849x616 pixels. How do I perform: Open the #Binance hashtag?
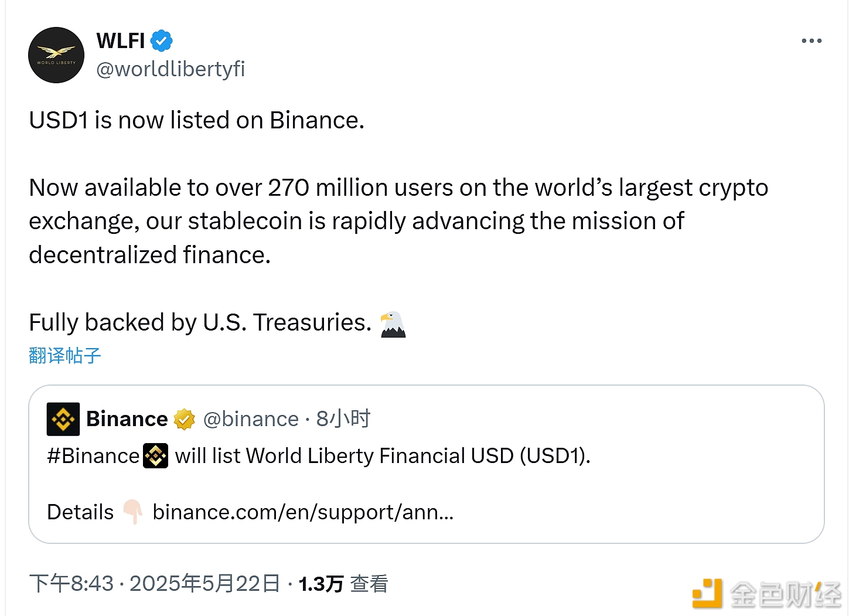93,456
